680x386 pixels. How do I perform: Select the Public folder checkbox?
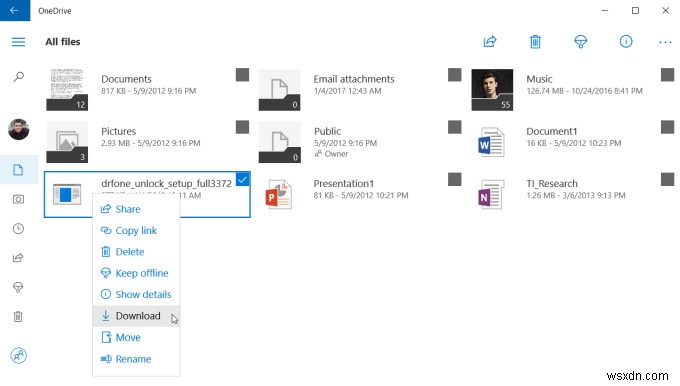tap(454, 127)
